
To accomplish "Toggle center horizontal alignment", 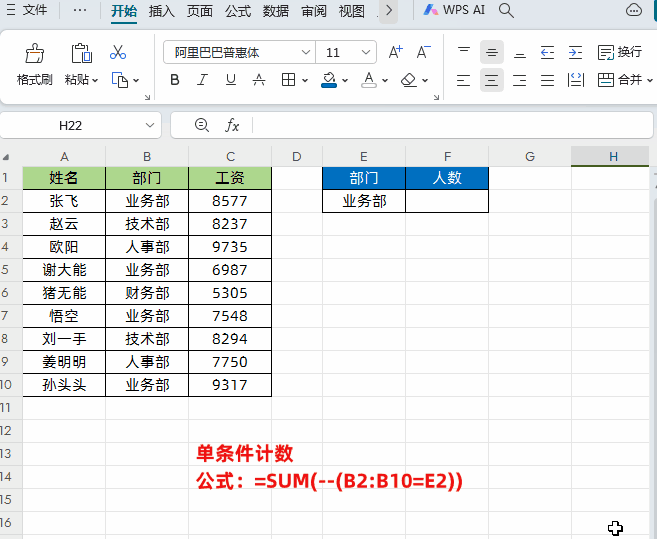I will coord(491,80).
